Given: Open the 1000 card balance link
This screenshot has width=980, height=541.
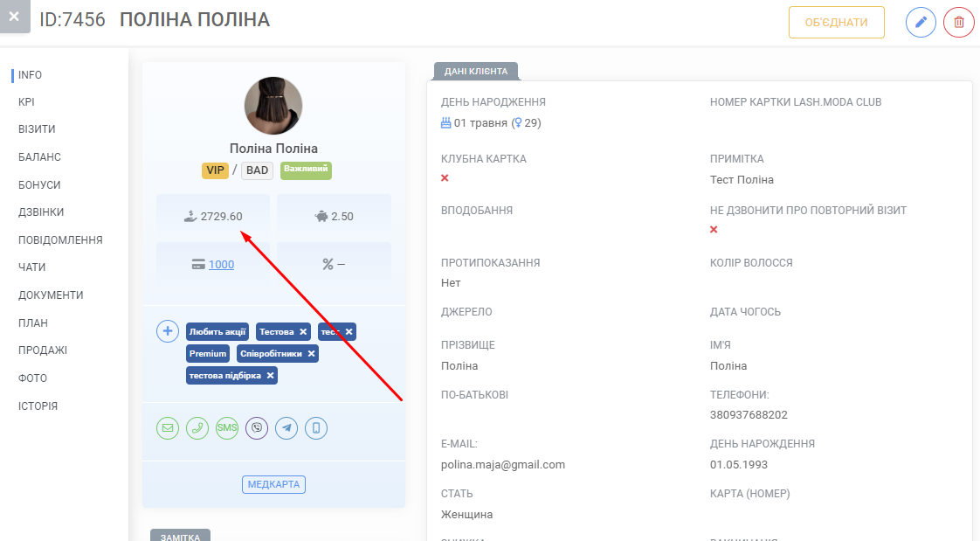Looking at the screenshot, I should click(x=221, y=265).
